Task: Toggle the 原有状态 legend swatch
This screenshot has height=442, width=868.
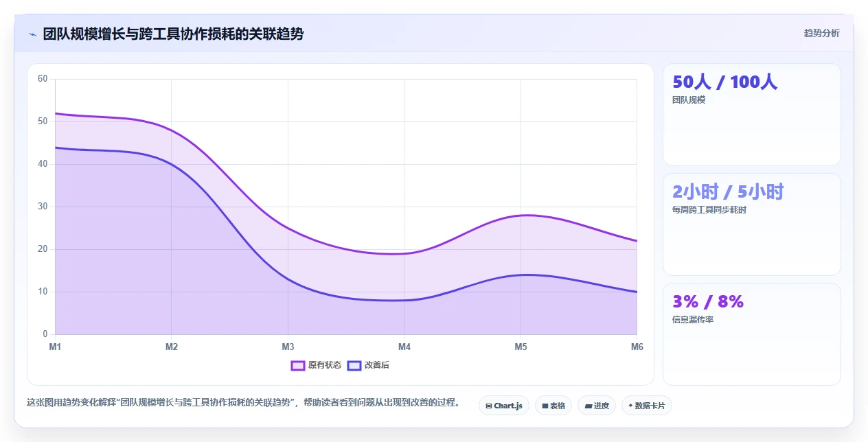Action: coord(297,365)
